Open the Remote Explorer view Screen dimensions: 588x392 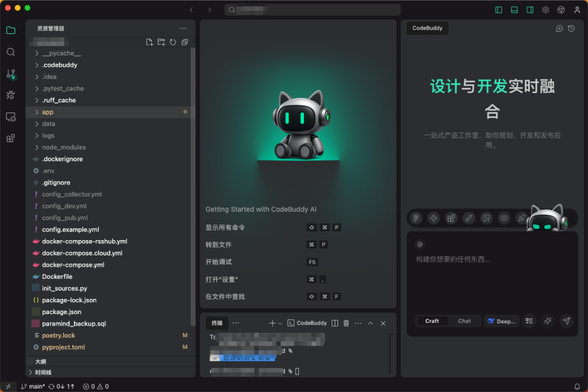[11, 117]
